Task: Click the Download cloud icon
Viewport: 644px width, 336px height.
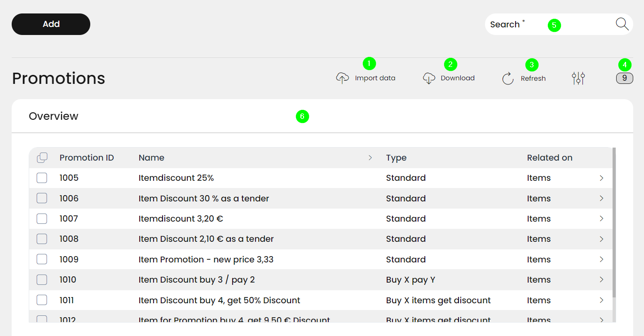Action: (x=429, y=78)
